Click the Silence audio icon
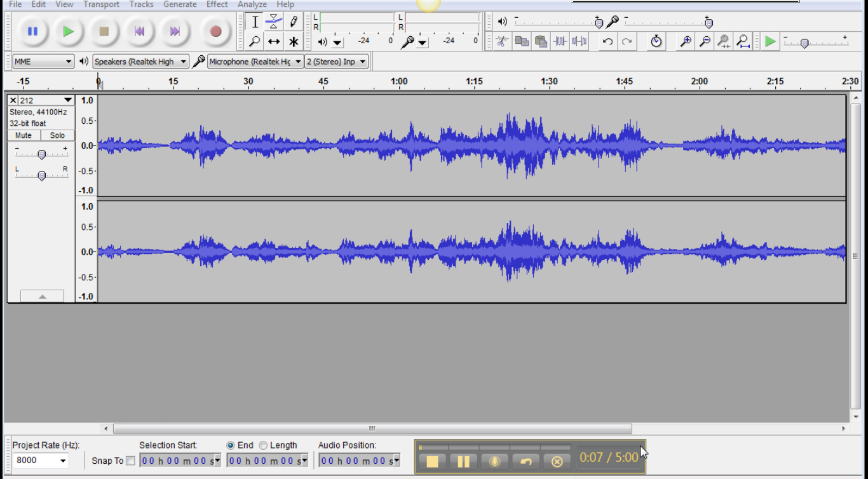The image size is (868, 479). click(579, 41)
